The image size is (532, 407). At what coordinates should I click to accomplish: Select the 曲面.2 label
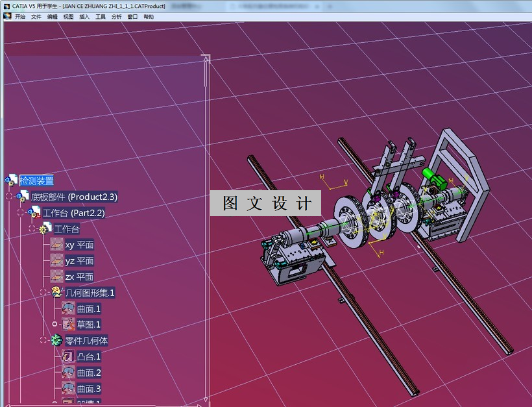89,373
